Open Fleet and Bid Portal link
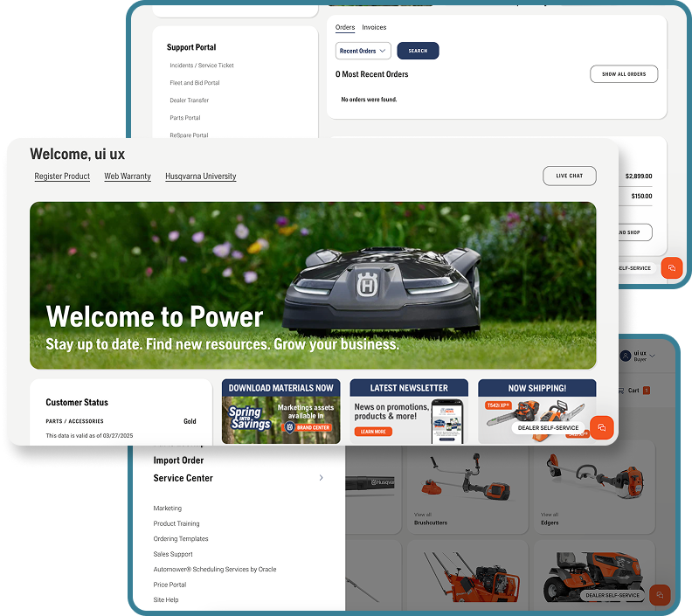Viewport: 692px width, 616px height. click(195, 83)
